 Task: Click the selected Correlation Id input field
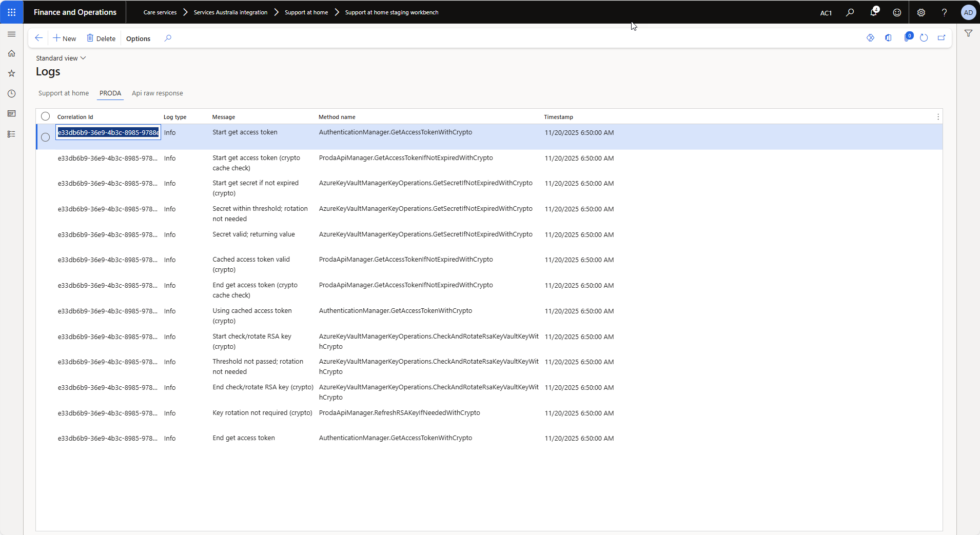(108, 132)
